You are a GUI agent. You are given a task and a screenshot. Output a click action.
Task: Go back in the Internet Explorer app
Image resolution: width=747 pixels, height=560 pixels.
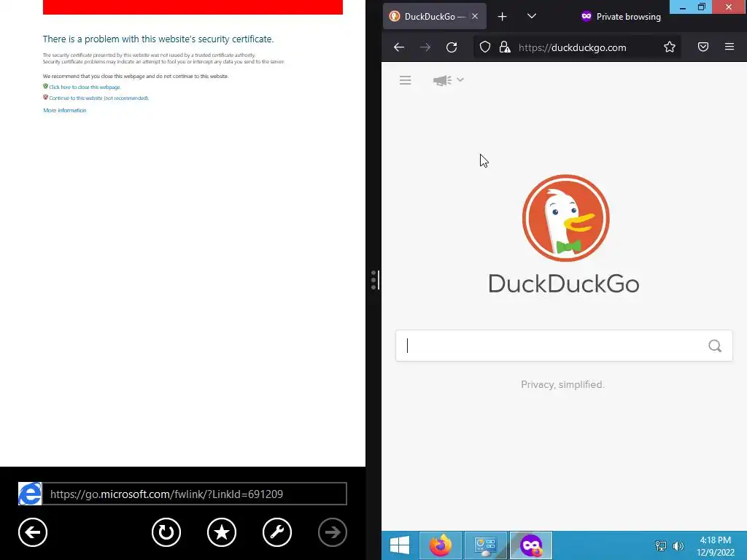pyautogui.click(x=33, y=532)
